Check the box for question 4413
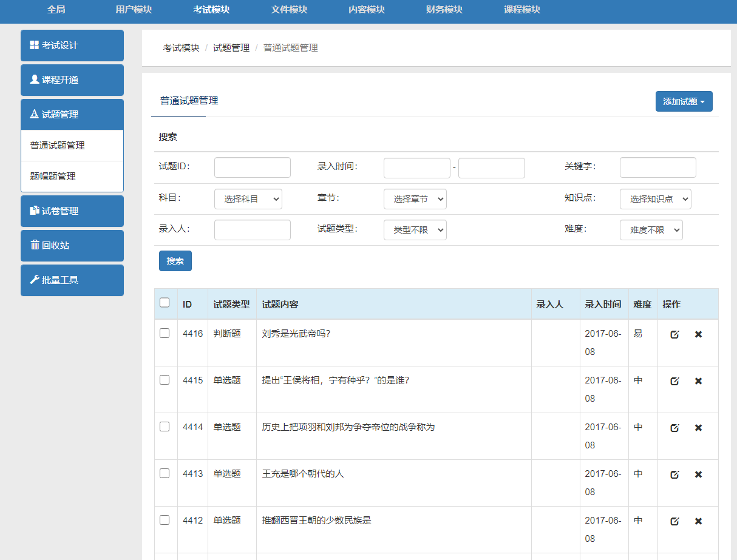Screen dimensions: 737x560 pos(165,473)
